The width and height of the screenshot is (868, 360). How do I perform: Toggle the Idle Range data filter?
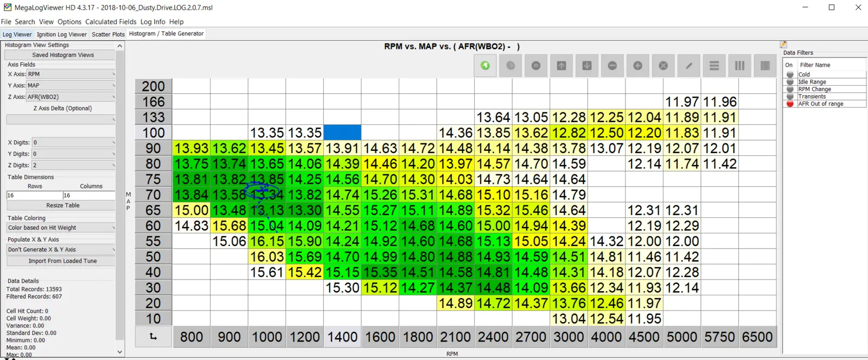[790, 82]
